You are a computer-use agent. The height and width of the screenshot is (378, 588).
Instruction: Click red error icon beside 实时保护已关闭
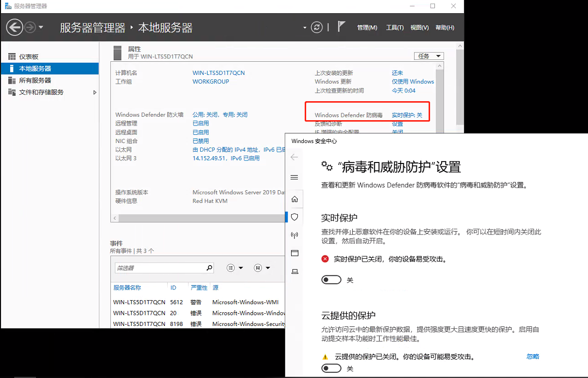click(325, 259)
